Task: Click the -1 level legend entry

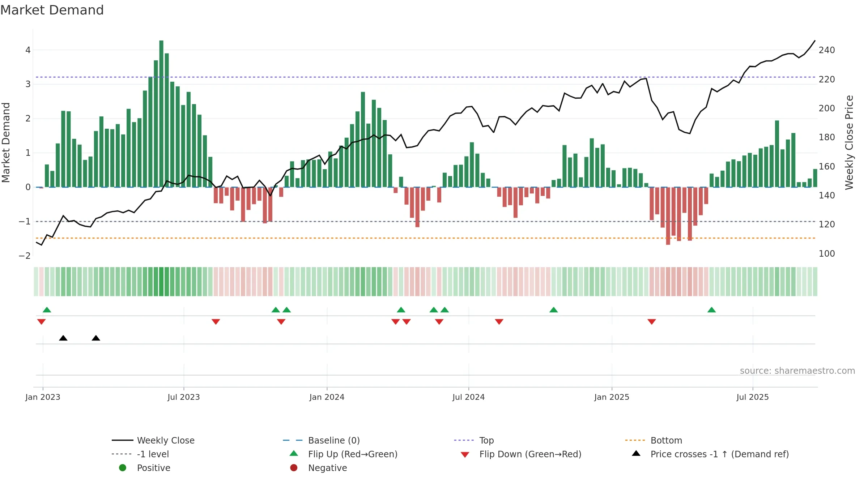Action: (140, 454)
